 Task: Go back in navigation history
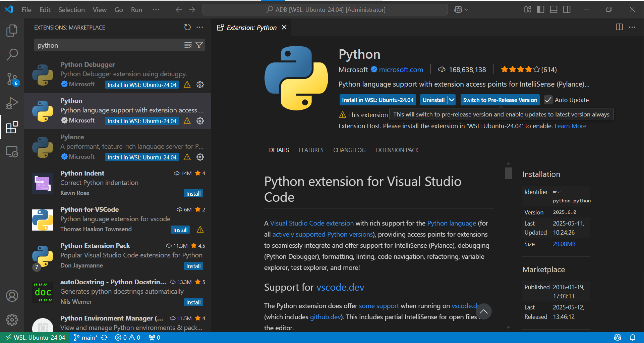point(179,9)
